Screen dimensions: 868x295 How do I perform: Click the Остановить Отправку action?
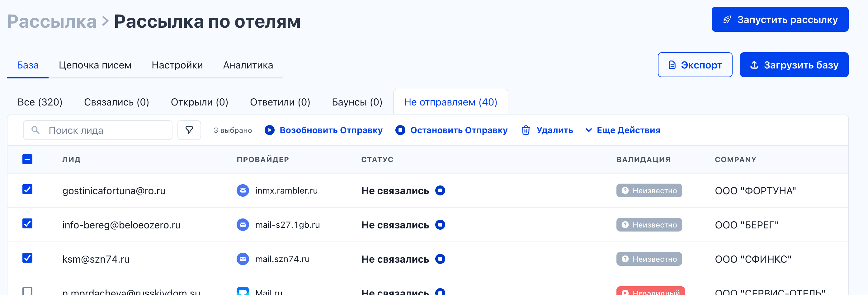(x=459, y=130)
